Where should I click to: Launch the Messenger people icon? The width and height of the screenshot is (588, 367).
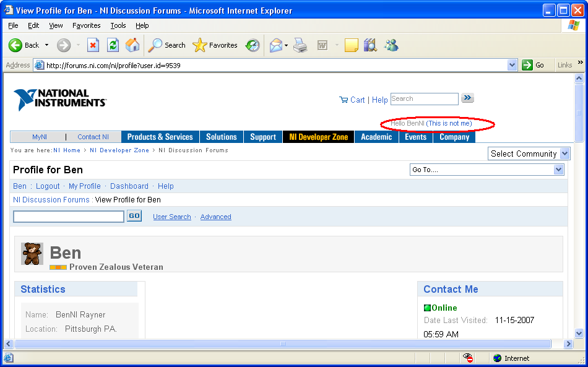pyautogui.click(x=391, y=45)
